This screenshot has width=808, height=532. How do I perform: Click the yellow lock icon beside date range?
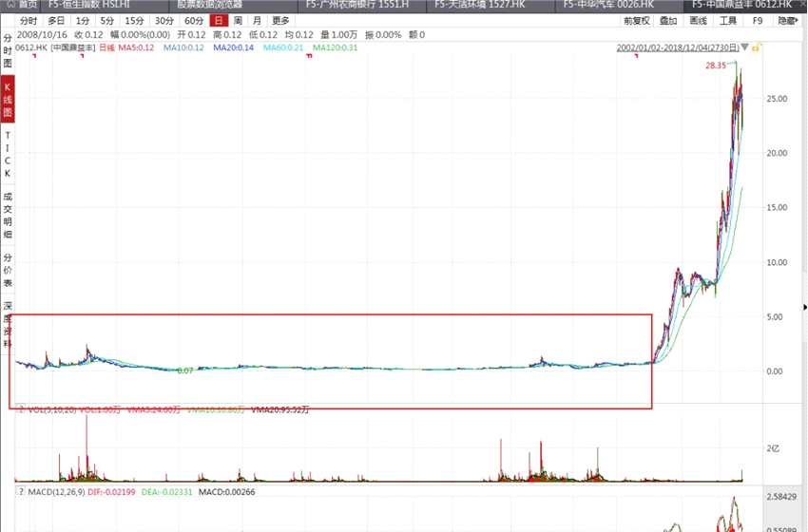point(756,47)
